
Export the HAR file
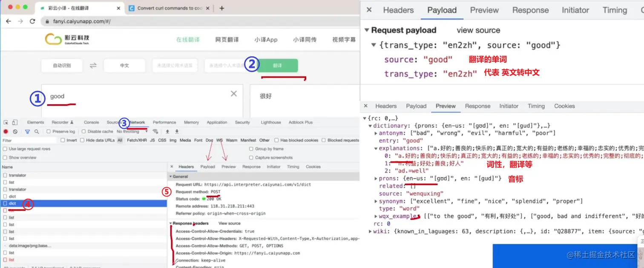pyautogui.click(x=177, y=132)
